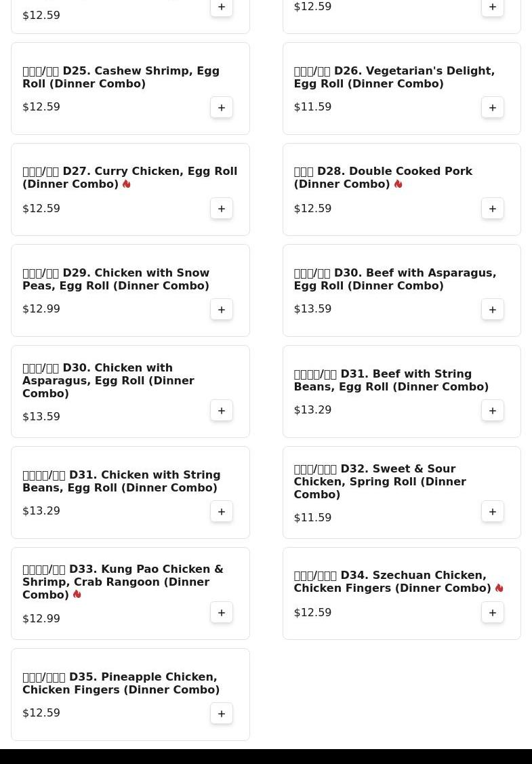Open D33 Kung Pao Chicken & Shrimp title

(123, 582)
